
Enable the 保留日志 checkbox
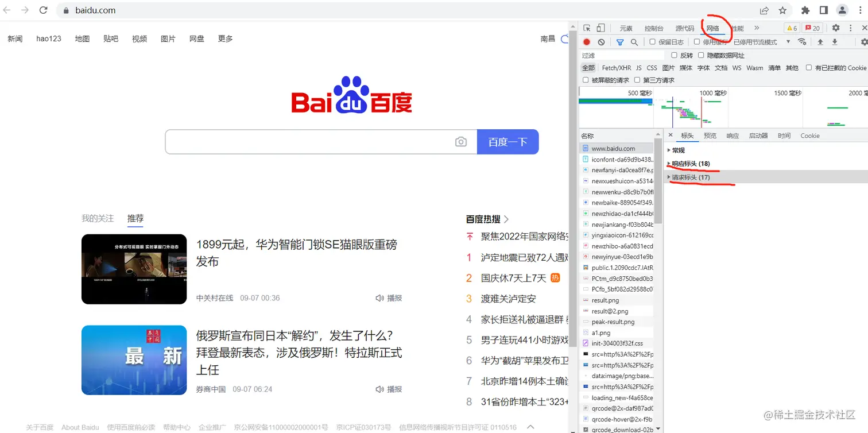tap(652, 42)
